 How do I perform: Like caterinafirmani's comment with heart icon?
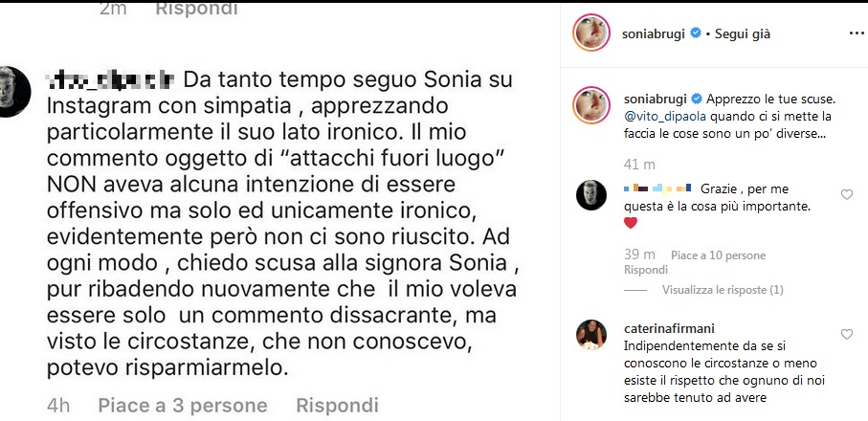click(846, 335)
